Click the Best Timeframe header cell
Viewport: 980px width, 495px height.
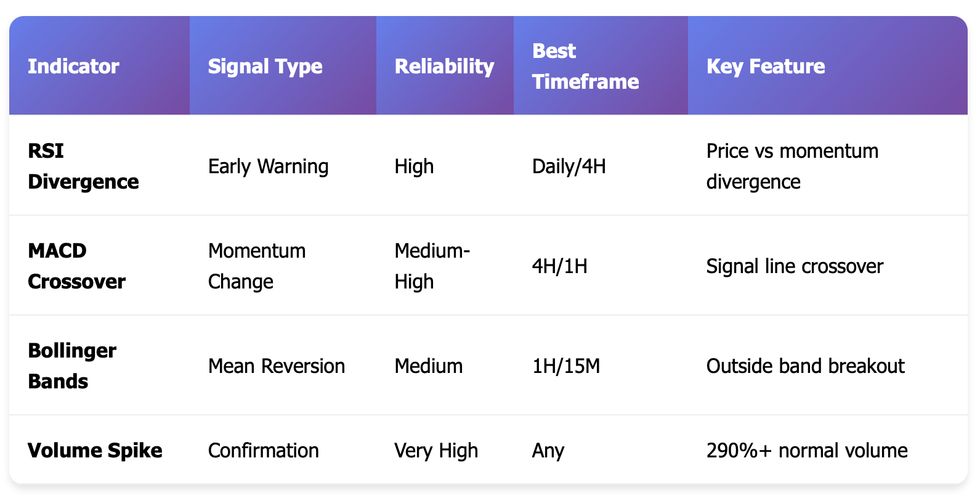(601, 66)
